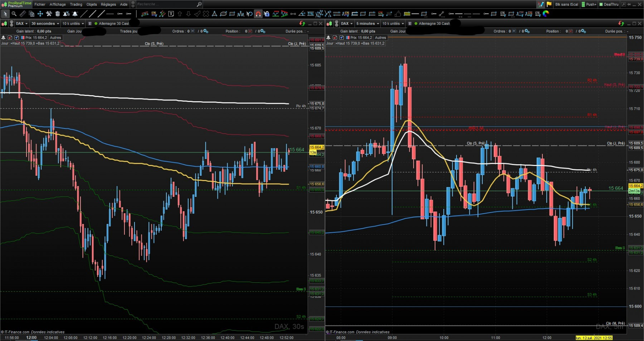Image resolution: width=644 pixels, height=341 pixels.
Task: Click the ruler measurement tool
Action: point(23,14)
